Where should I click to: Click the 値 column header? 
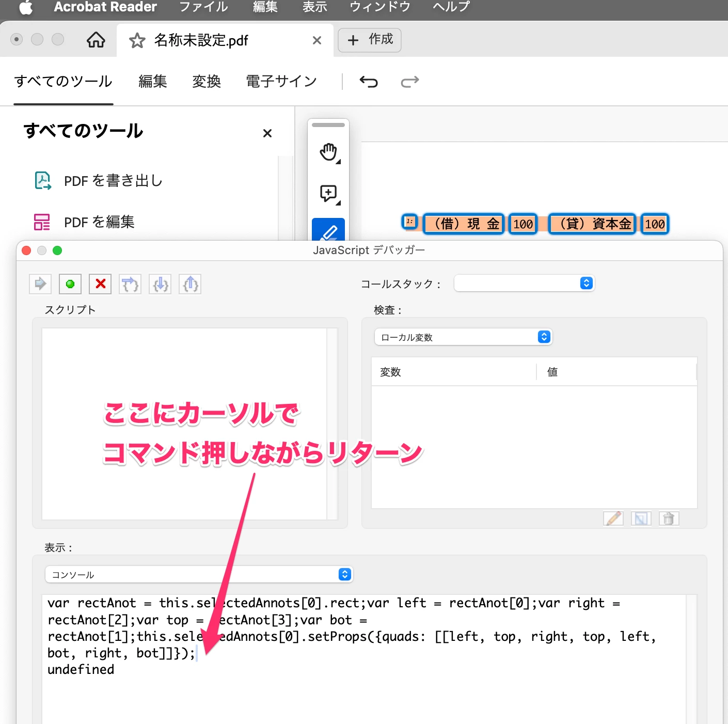tap(552, 372)
